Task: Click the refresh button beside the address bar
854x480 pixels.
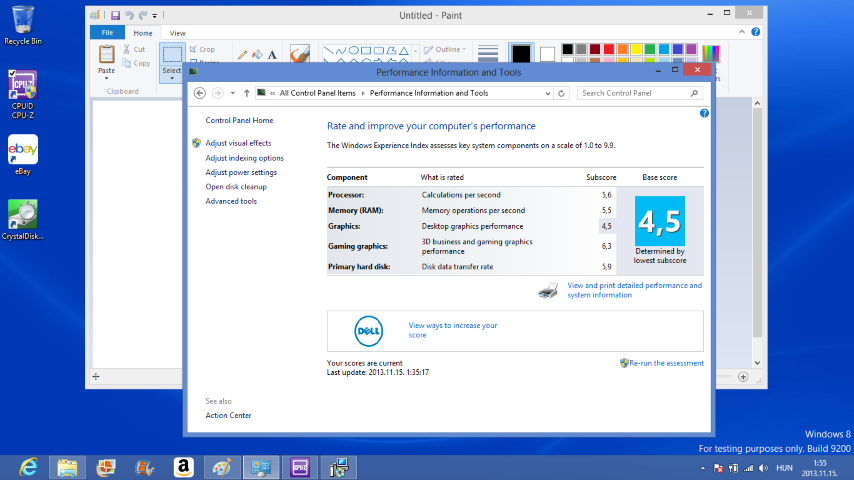Action: click(563, 93)
